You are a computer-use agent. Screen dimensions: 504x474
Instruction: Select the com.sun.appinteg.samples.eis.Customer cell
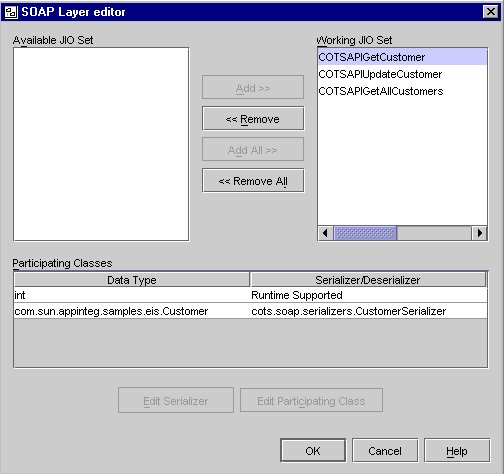pyautogui.click(x=132, y=311)
